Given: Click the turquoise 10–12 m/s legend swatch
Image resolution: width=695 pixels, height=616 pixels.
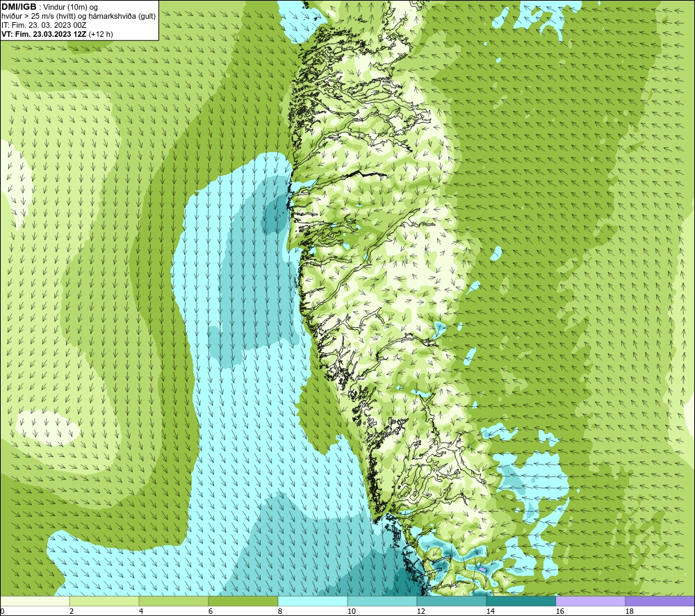Looking at the screenshot, I should click(x=382, y=601).
